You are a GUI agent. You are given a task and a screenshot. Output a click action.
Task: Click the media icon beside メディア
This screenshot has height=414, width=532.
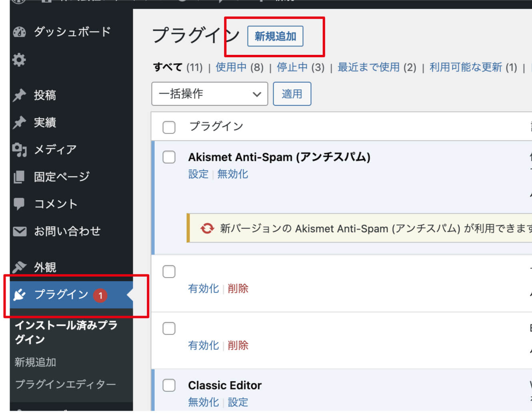coord(19,150)
